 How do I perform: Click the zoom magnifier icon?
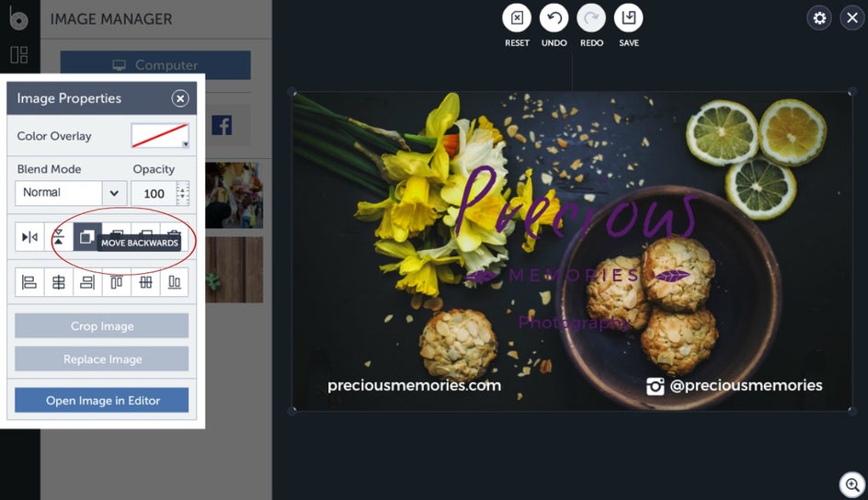tap(852, 485)
